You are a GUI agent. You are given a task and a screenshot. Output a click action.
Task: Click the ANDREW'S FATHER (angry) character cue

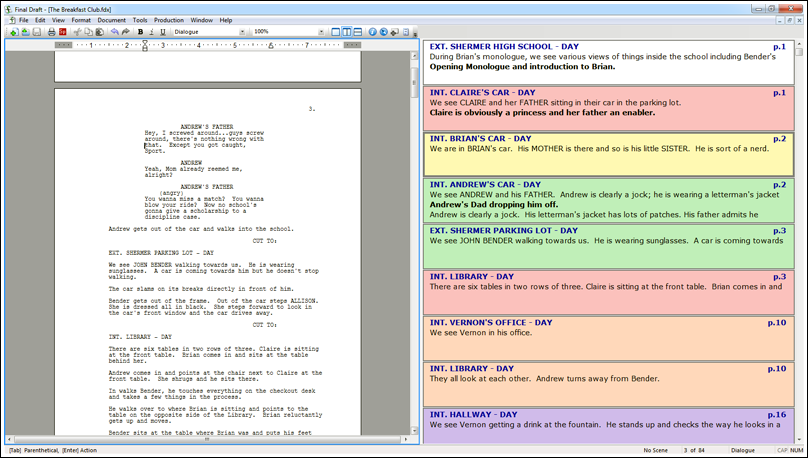tap(207, 187)
